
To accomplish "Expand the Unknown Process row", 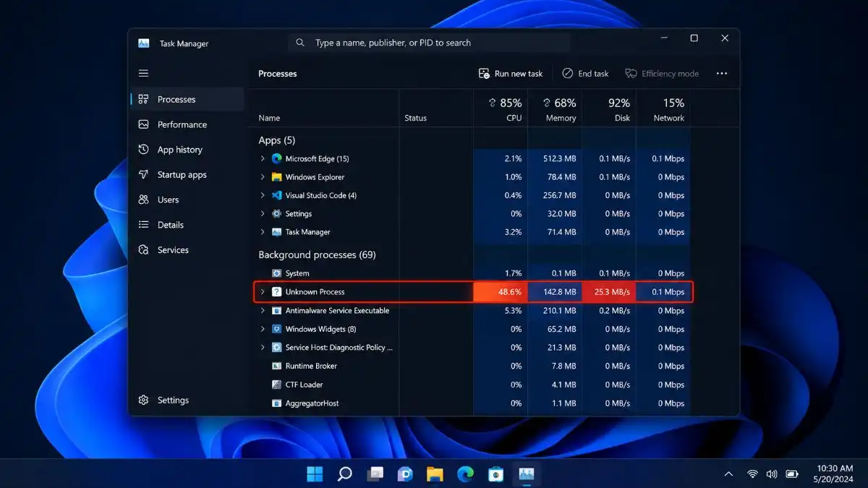I will [263, 292].
